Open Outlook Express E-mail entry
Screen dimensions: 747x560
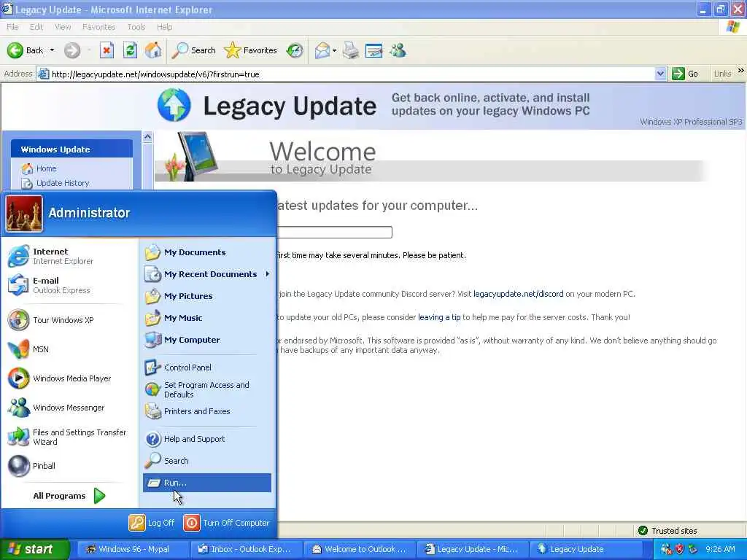point(69,285)
